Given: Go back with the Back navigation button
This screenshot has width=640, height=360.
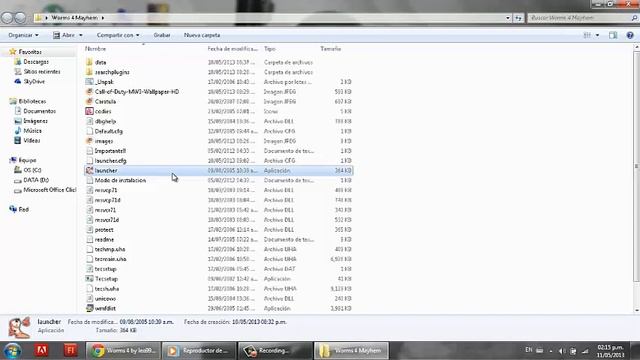Looking at the screenshot, I should (7, 18).
